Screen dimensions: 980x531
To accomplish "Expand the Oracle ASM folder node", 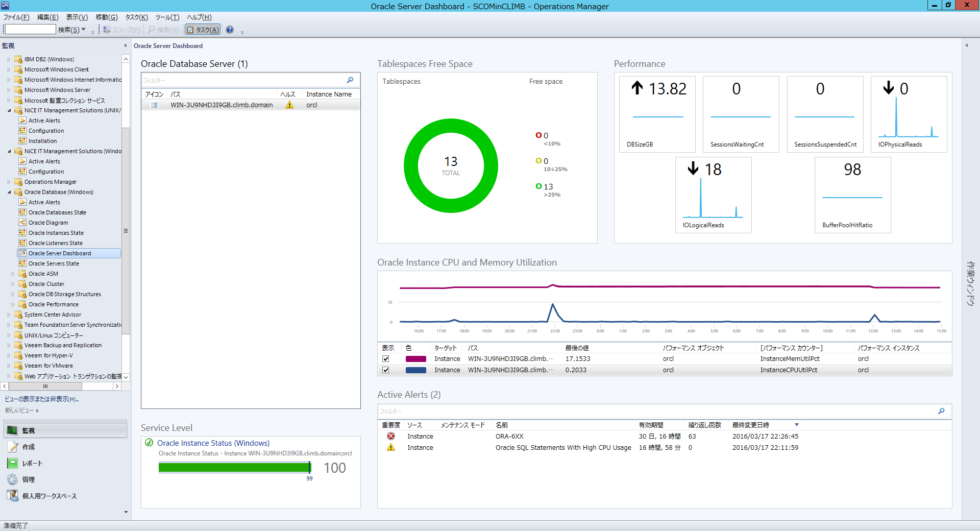I will pyautogui.click(x=13, y=274).
